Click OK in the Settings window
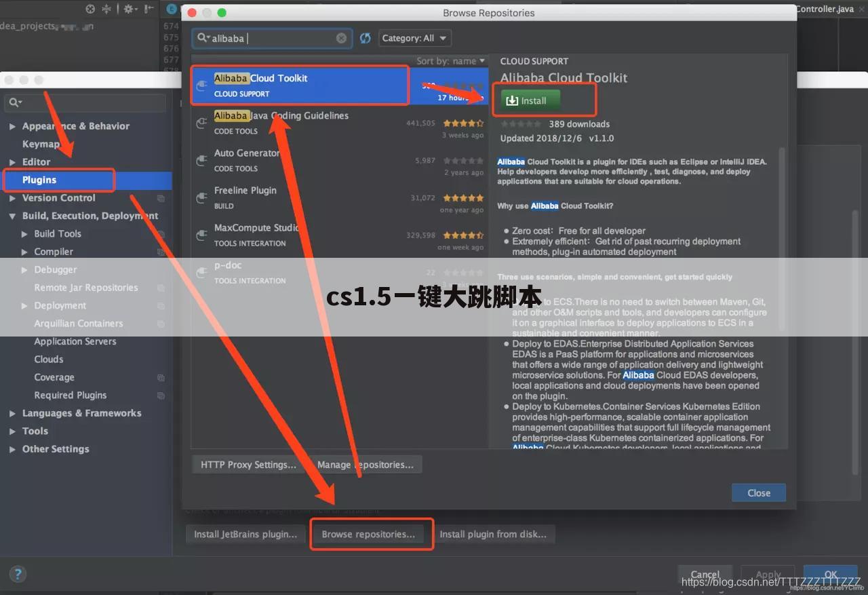Image resolution: width=868 pixels, height=595 pixels. (831, 575)
